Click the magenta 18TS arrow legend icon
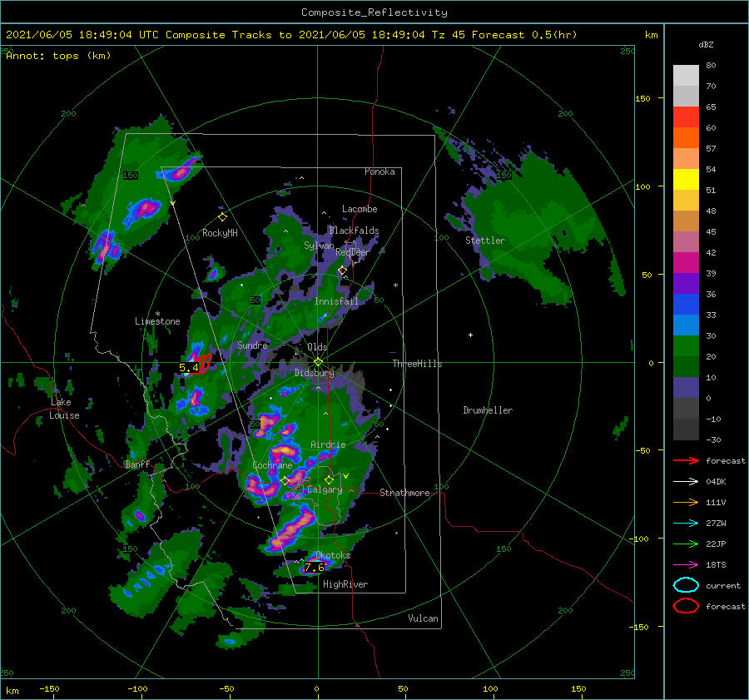Screen dimensions: 749x700 686,565
